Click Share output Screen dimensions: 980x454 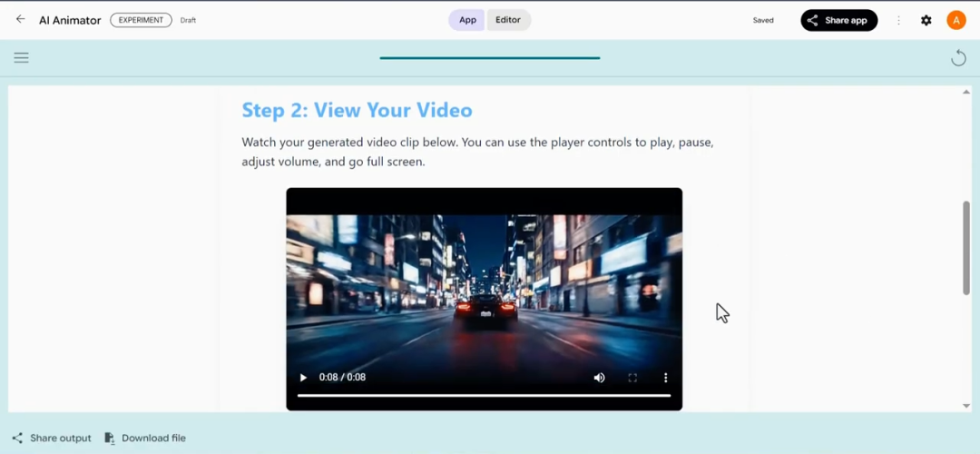pos(52,439)
